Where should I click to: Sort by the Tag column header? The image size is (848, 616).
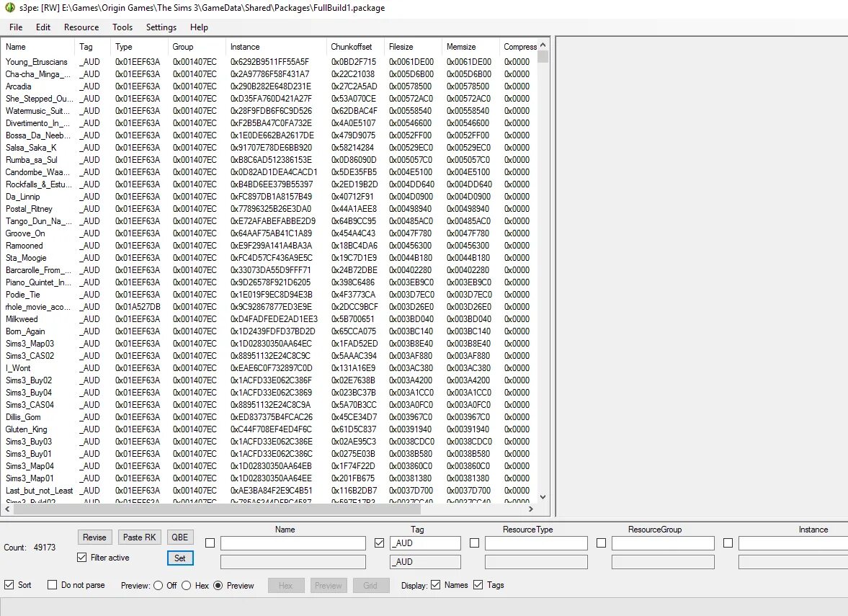(x=93, y=47)
